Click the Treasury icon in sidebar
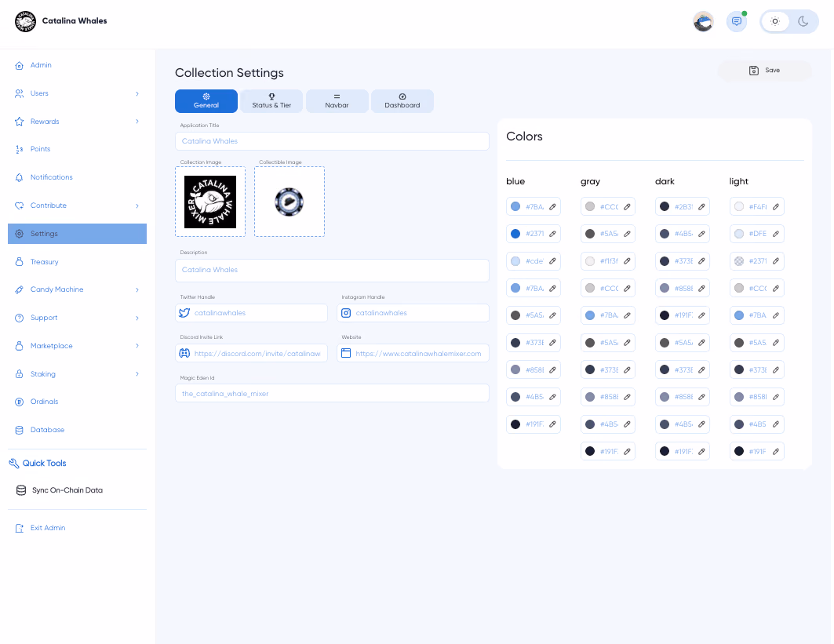Viewport: 834px width, 644px height. pos(19,262)
